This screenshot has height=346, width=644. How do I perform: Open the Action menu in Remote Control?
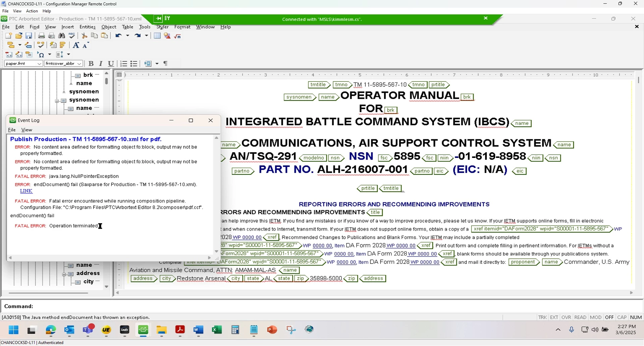(x=32, y=11)
